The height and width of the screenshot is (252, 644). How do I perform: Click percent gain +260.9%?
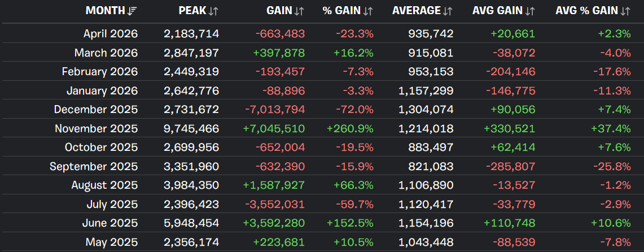(x=351, y=129)
